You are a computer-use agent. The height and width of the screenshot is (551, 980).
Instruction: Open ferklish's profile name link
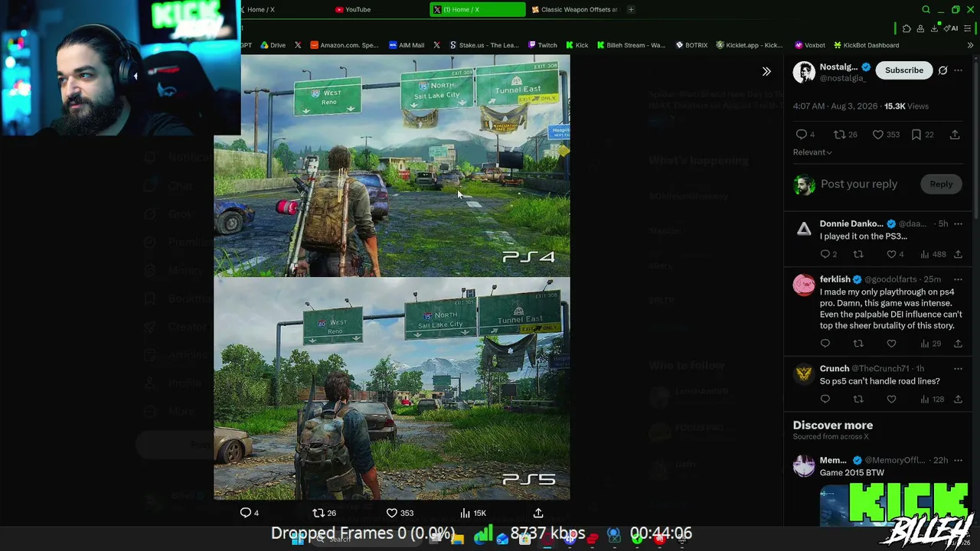coord(835,279)
